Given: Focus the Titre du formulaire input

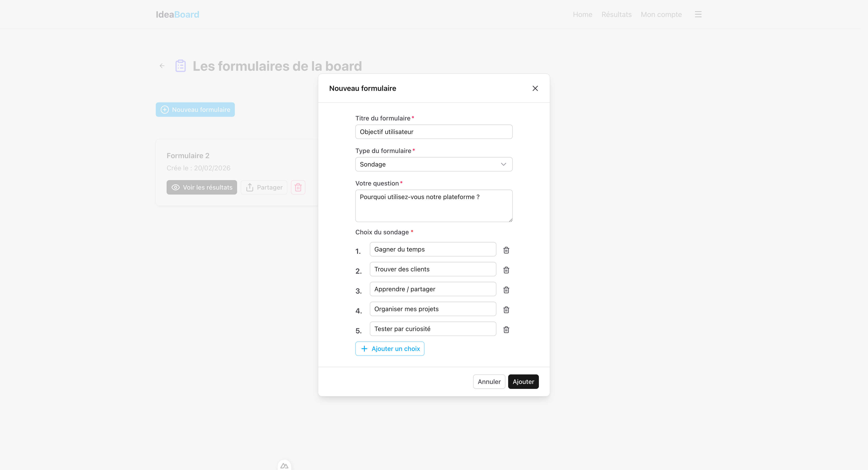Looking at the screenshot, I should [x=433, y=132].
